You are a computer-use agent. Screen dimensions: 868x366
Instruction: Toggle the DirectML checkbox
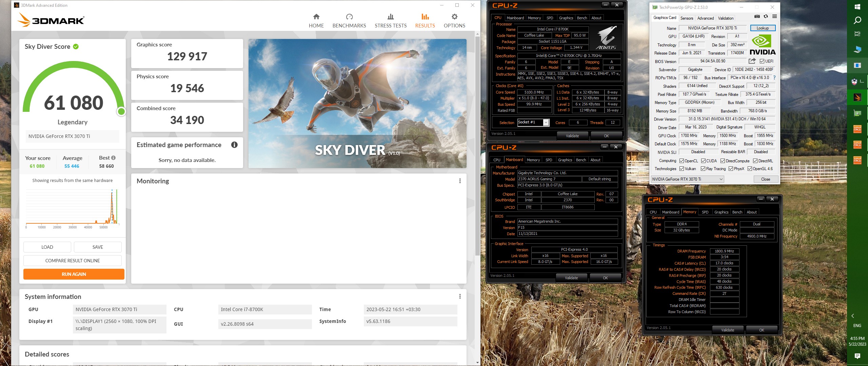[755, 161]
